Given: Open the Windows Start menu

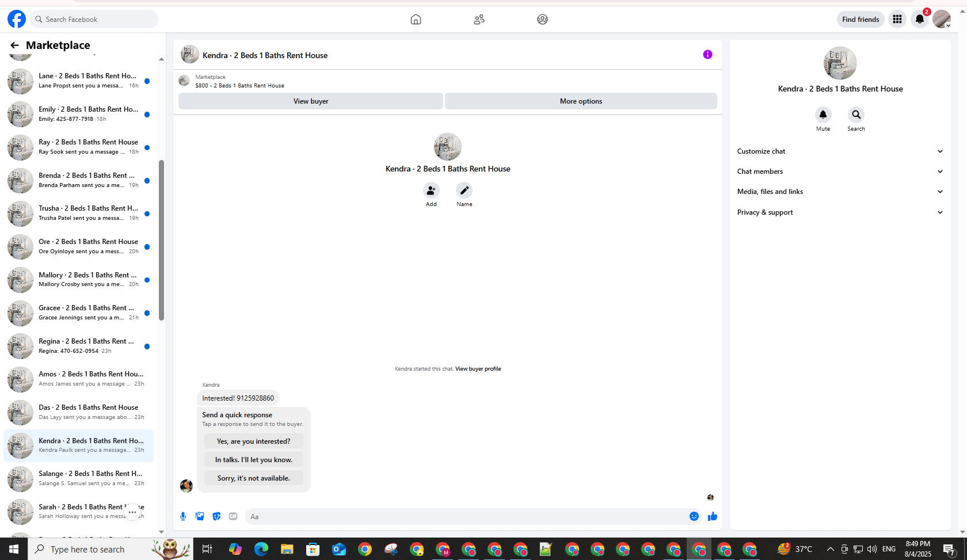Looking at the screenshot, I should 14,549.
